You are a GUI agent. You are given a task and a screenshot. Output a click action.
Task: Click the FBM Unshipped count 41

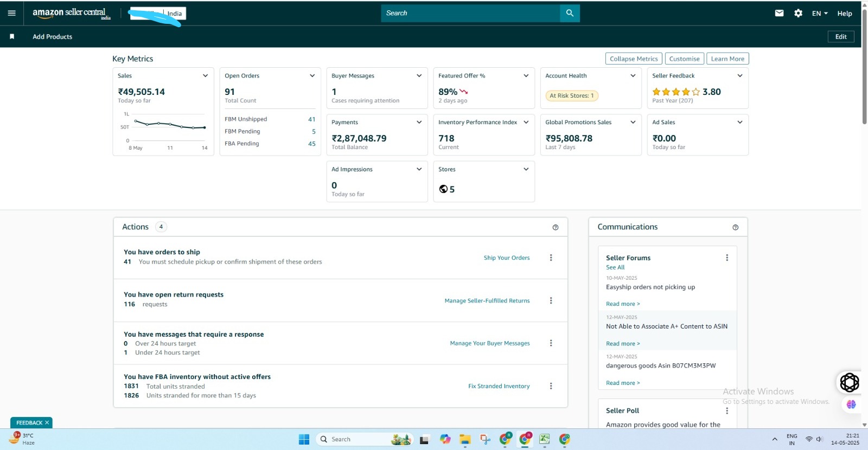(x=311, y=119)
